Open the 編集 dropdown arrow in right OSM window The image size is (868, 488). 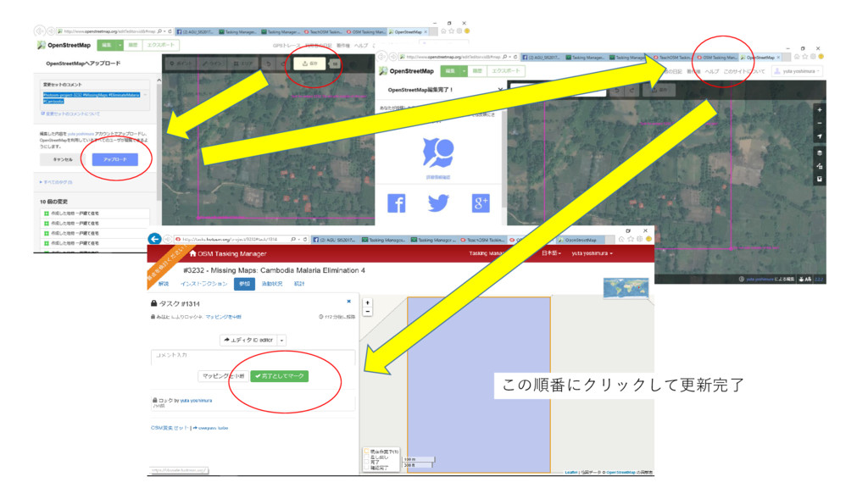464,71
